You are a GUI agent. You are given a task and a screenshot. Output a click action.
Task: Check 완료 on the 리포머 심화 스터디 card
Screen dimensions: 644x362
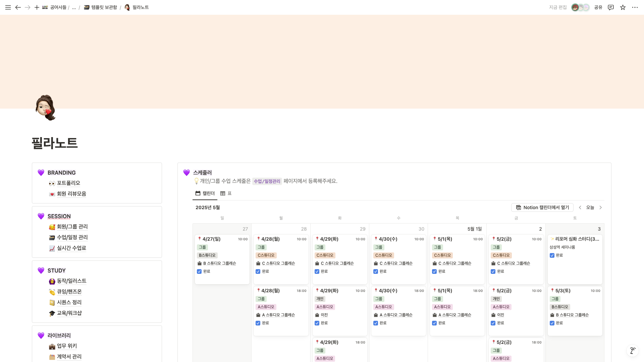pos(552,255)
